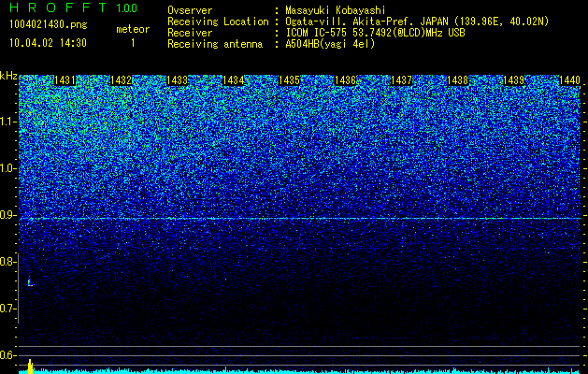Click the 1431 time marker
Viewport: 588px width, 374px height.
click(65, 80)
